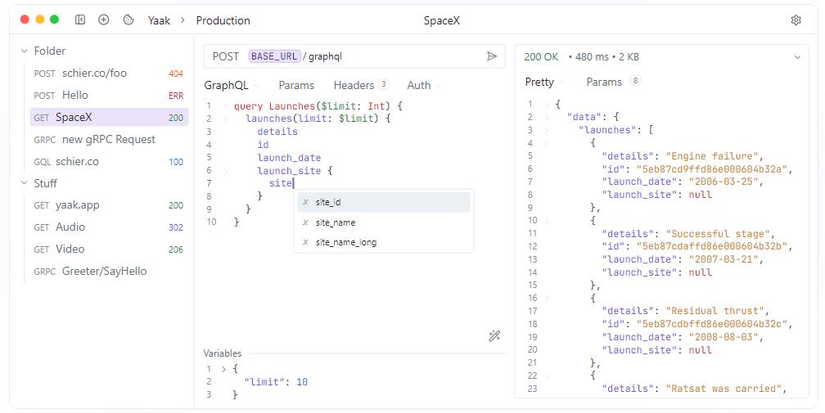Image resolution: width=825 pixels, height=413 pixels.
Task: Select the Greeter/SayHello gRPC request
Action: pyautogui.click(x=104, y=271)
